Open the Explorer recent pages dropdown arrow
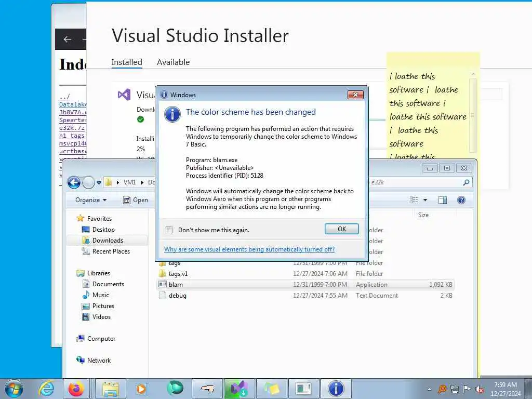Screen dimensions: 532x399 pos(99,182)
